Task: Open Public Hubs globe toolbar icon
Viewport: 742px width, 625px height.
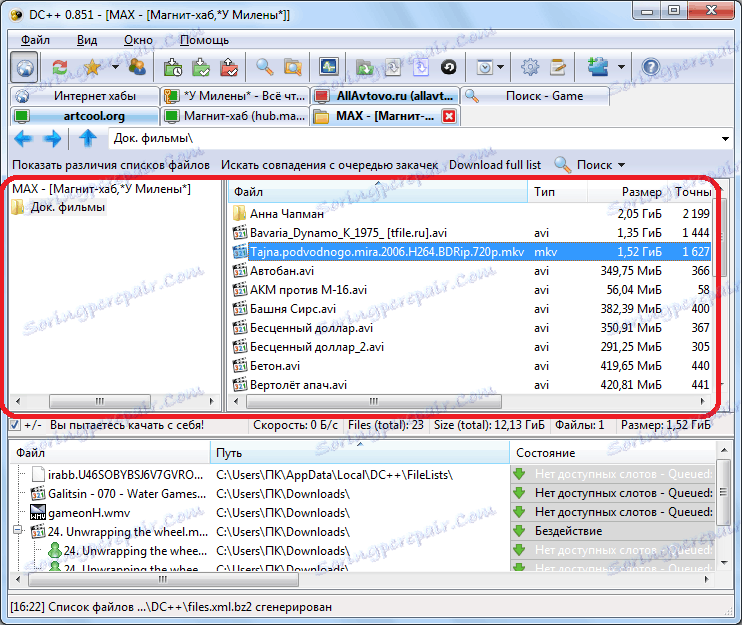Action: coord(25,68)
